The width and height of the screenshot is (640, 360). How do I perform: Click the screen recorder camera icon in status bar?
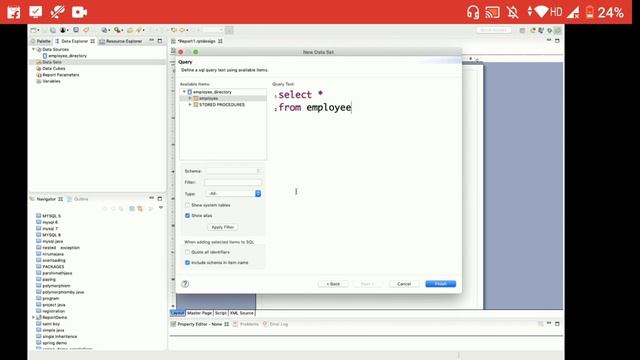(x=79, y=12)
